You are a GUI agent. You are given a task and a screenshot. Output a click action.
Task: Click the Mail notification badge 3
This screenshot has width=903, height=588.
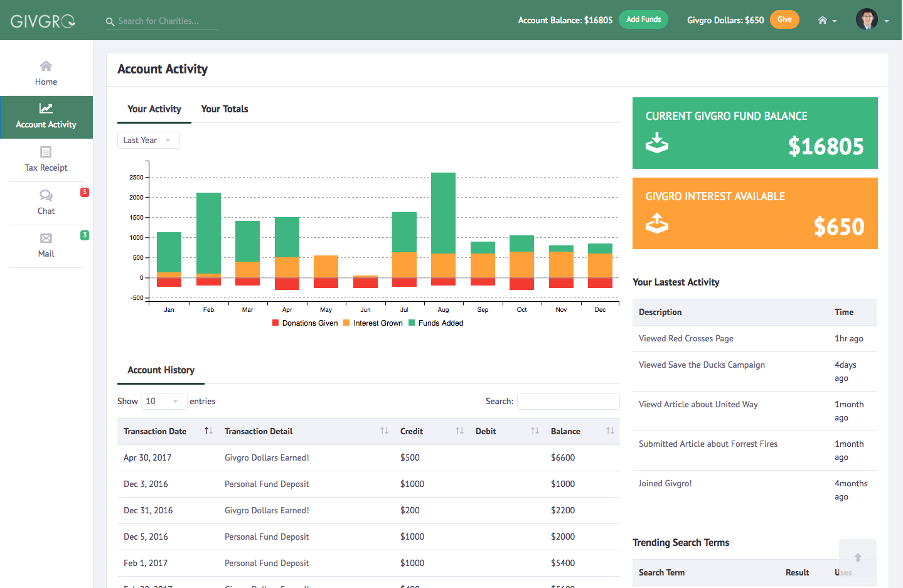(85, 235)
